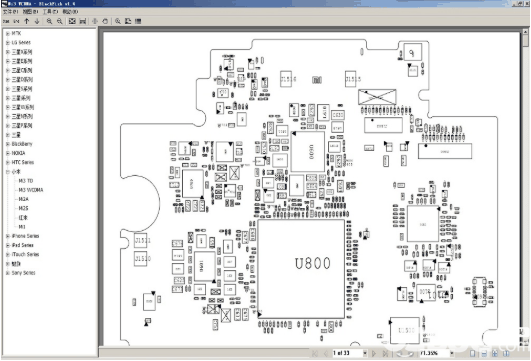Select the 红米 tree item
The height and width of the screenshot is (361, 531).
[23, 217]
